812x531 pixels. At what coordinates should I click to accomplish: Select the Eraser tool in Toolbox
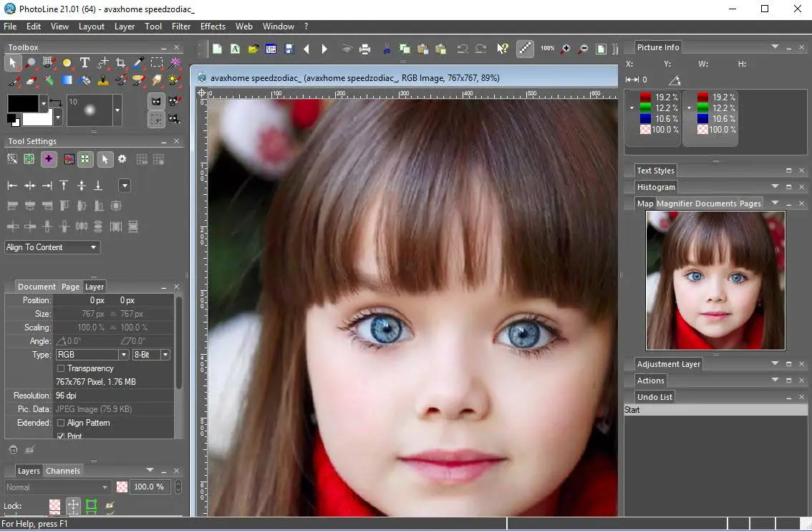click(31, 81)
